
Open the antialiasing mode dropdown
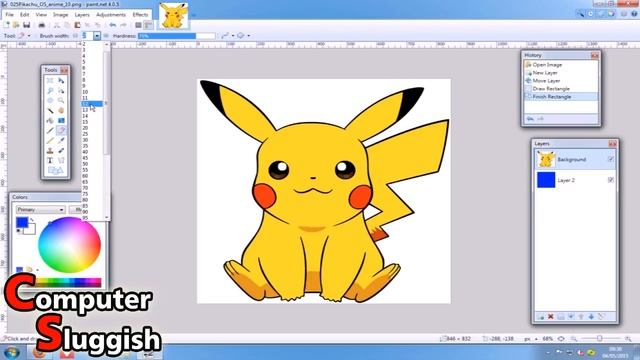(227, 36)
